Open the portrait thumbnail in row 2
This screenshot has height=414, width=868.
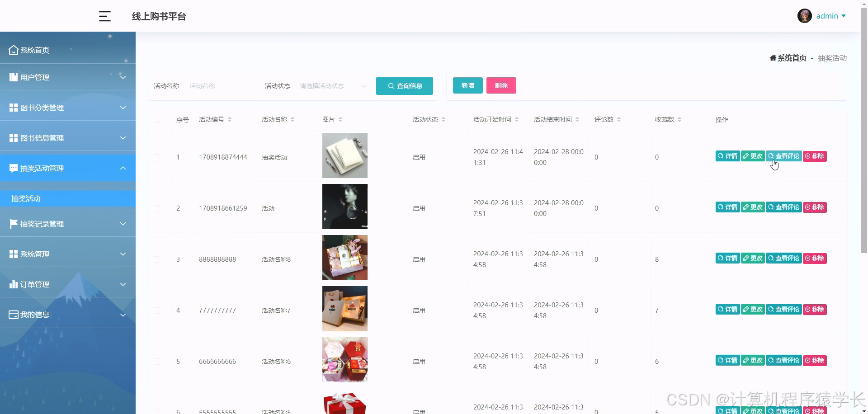point(345,207)
